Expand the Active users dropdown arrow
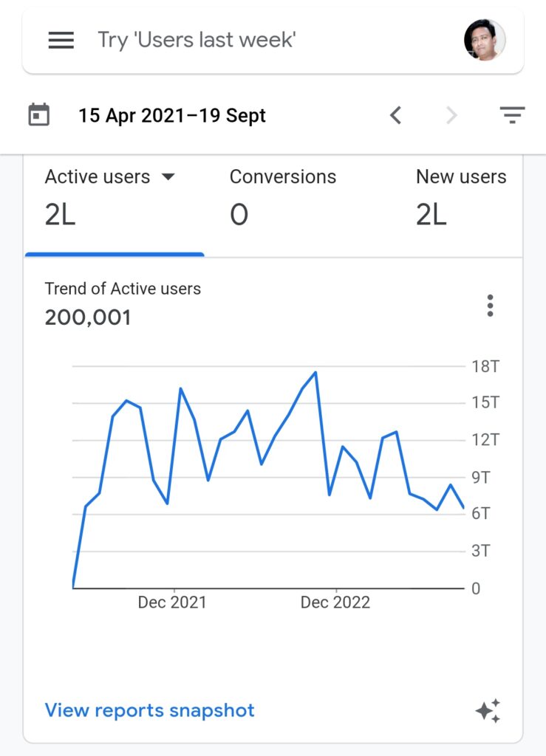This screenshot has height=756, width=546. point(168,177)
